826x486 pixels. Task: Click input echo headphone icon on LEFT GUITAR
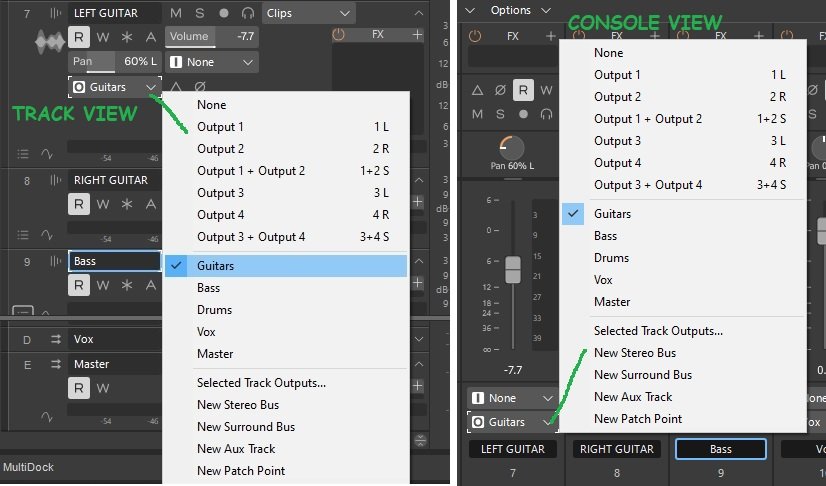click(246, 14)
